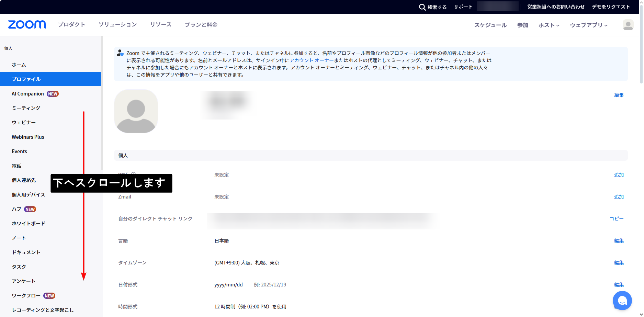Open the chat support bubble
Screen dimensions: 644x317
(x=622, y=301)
